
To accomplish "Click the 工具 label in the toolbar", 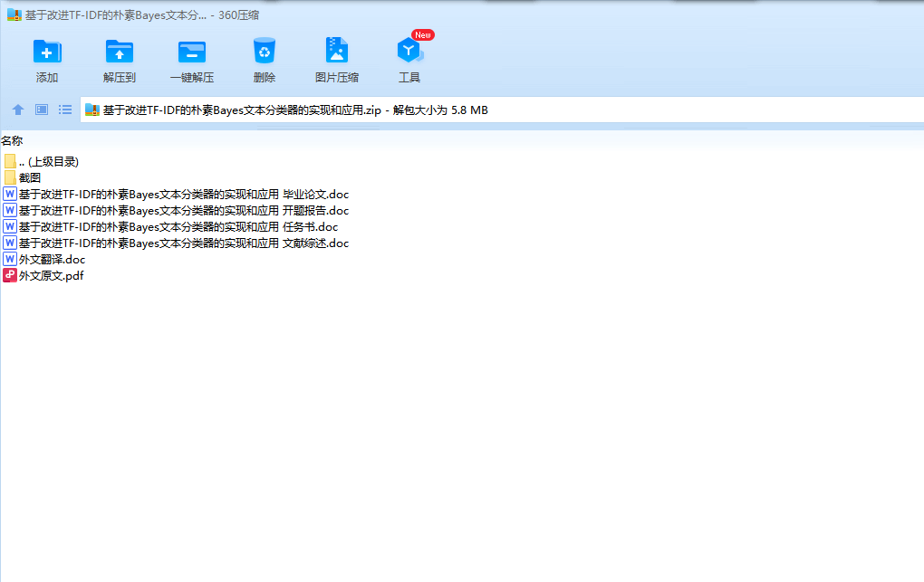I will click(409, 77).
